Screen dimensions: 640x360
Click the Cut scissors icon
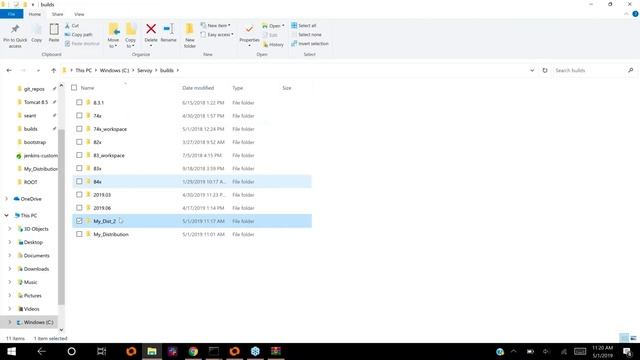tap(68, 26)
